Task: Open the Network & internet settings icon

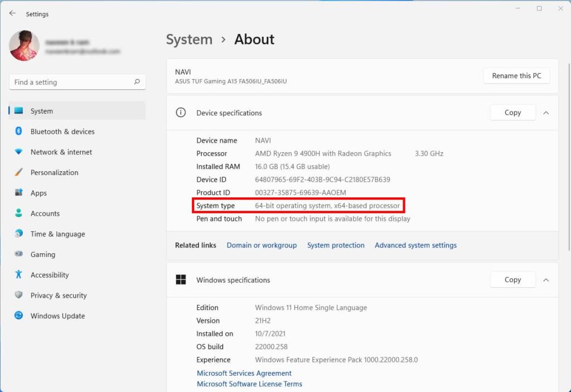Action: tap(18, 152)
